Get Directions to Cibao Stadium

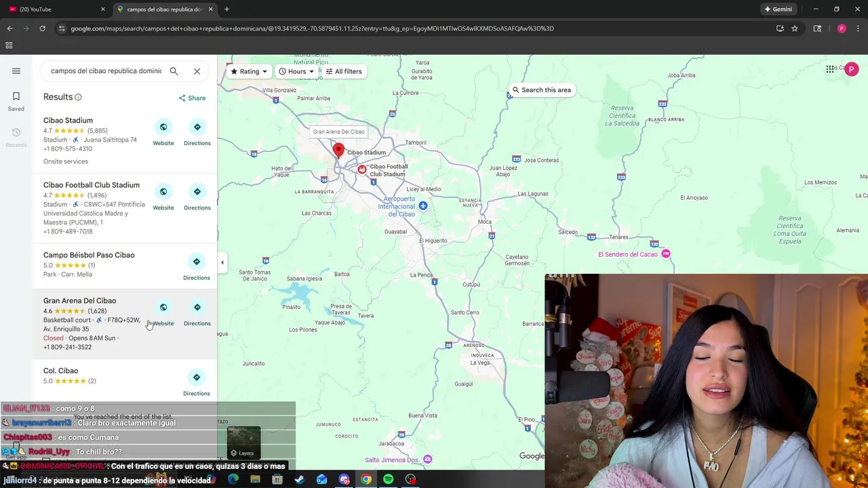click(197, 134)
